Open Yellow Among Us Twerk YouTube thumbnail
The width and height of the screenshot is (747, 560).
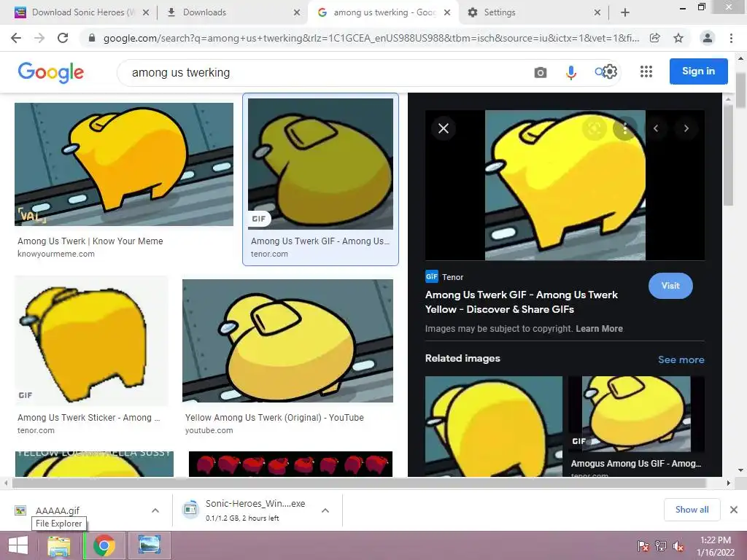click(287, 341)
